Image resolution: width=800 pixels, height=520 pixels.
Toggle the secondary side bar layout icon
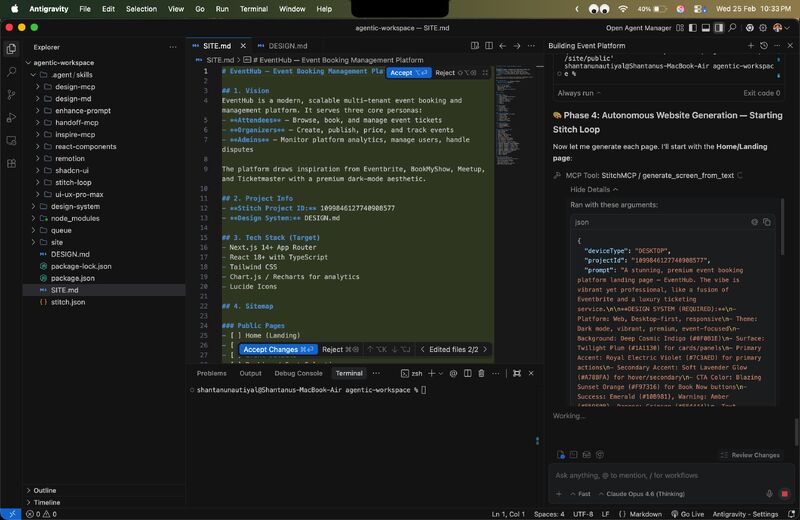pos(719,28)
